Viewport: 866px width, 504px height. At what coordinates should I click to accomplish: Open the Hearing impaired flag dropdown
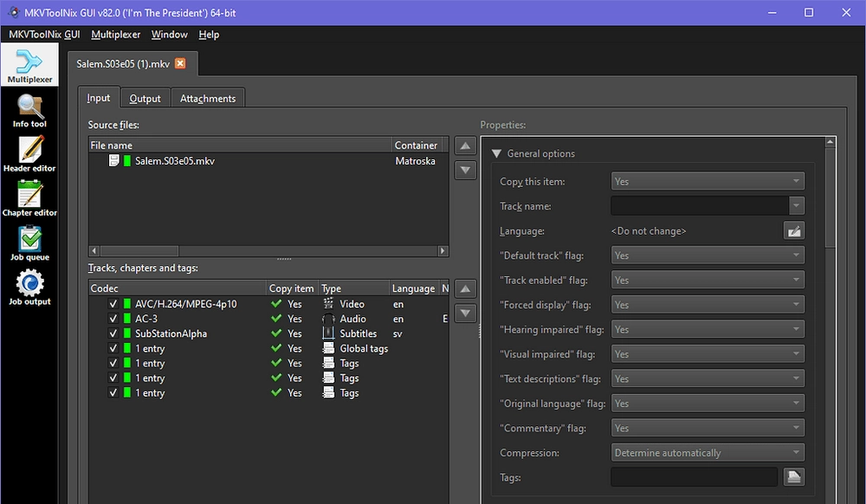coord(708,329)
